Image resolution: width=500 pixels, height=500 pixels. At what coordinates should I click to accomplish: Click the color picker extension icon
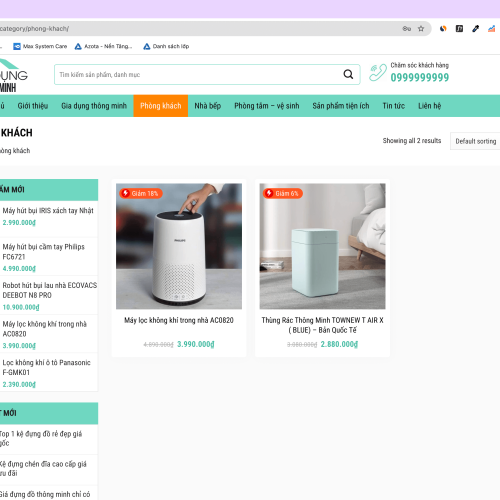475,29
